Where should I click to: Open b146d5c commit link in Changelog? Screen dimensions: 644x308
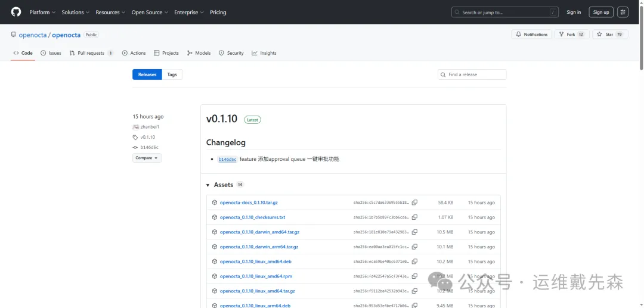click(x=227, y=159)
